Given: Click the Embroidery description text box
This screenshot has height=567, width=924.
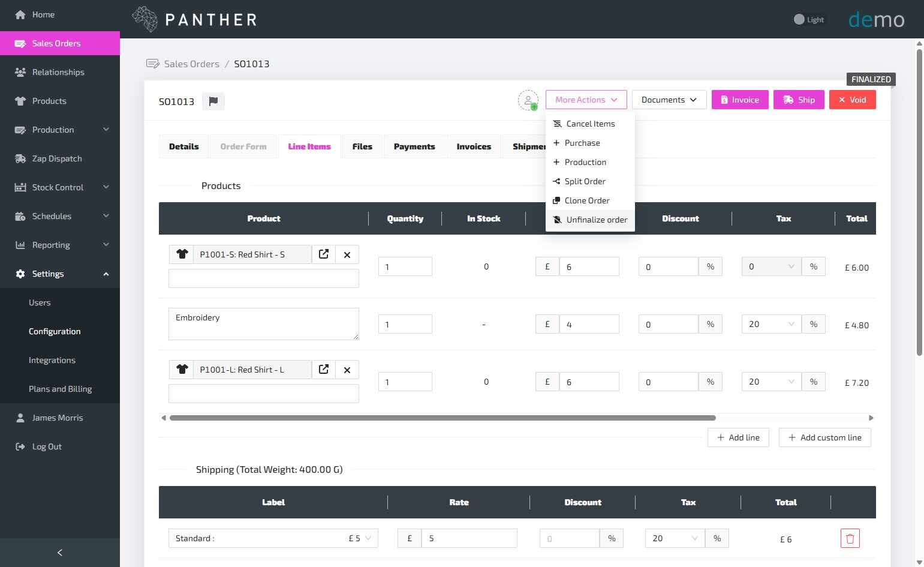Looking at the screenshot, I should (x=264, y=324).
